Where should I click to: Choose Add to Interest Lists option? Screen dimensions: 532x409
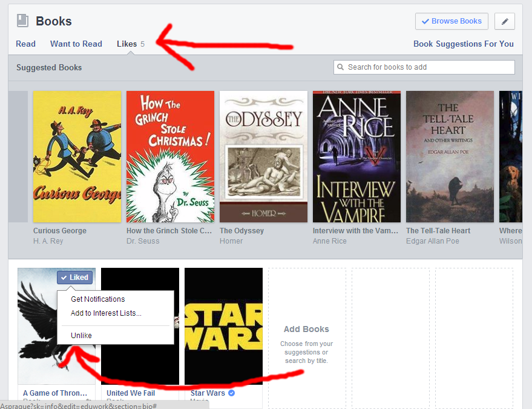point(106,313)
